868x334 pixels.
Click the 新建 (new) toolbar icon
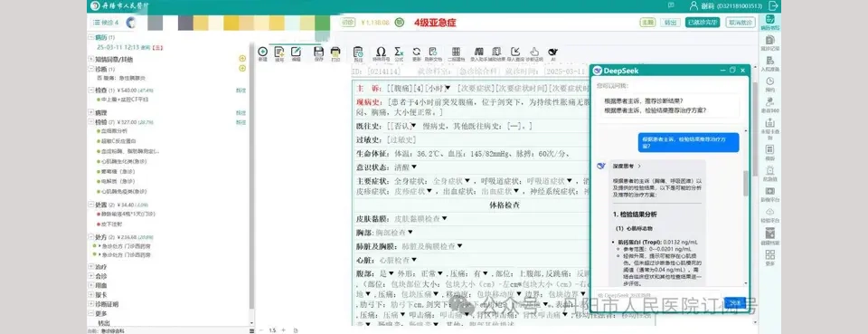262,52
